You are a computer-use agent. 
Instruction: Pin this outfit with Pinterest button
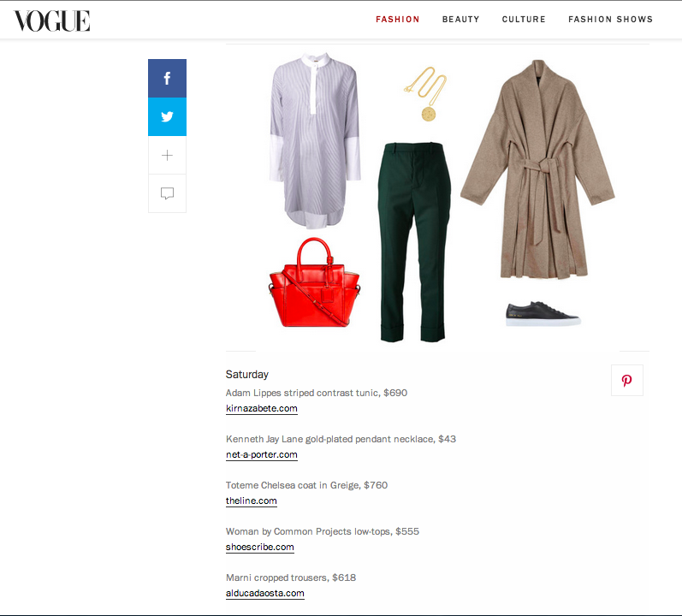pyautogui.click(x=626, y=381)
